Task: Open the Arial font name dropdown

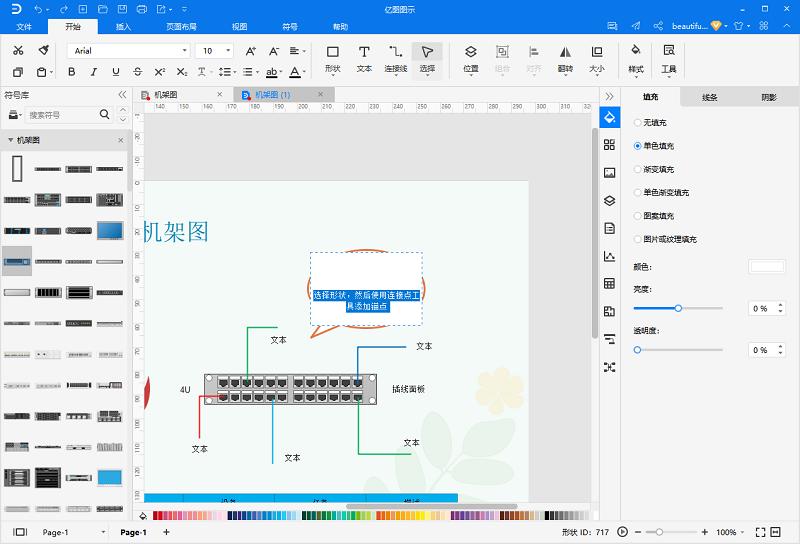Action: tap(128, 50)
